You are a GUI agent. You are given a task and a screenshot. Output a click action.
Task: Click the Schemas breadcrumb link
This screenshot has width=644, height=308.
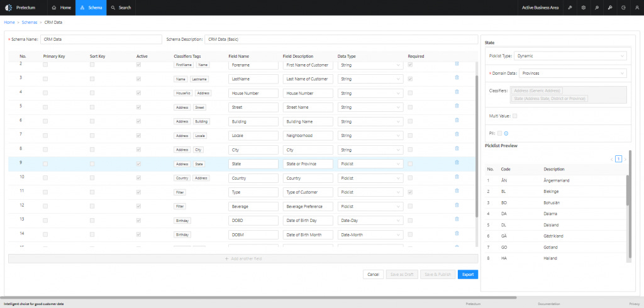tap(30, 22)
